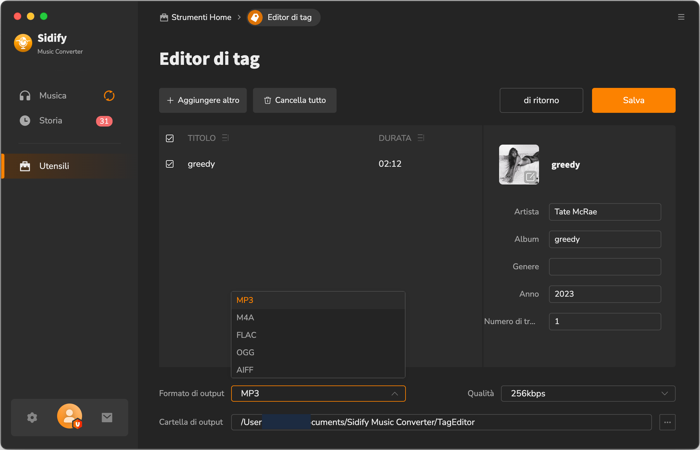
Task: Click the Sidify logo icon
Action: tap(23, 43)
